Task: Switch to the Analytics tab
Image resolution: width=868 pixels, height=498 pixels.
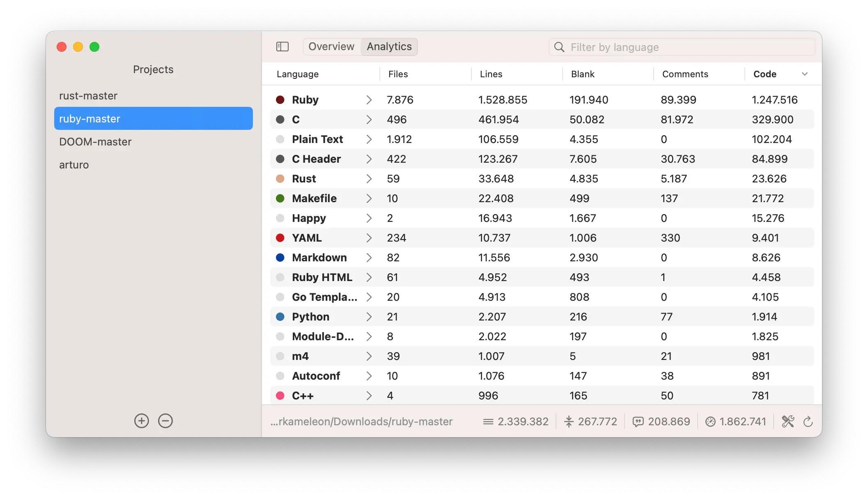Action: 389,46
